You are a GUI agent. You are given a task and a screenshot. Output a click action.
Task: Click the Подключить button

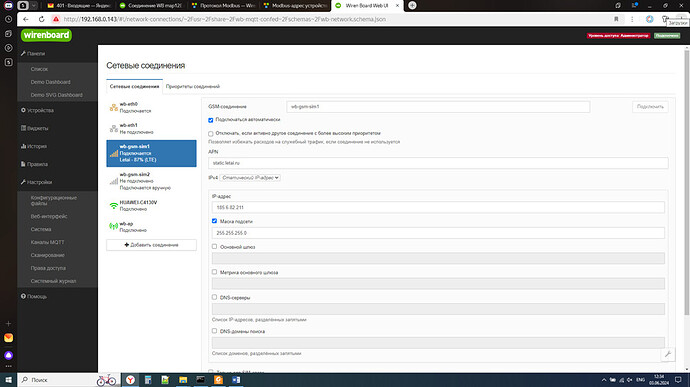(650, 107)
